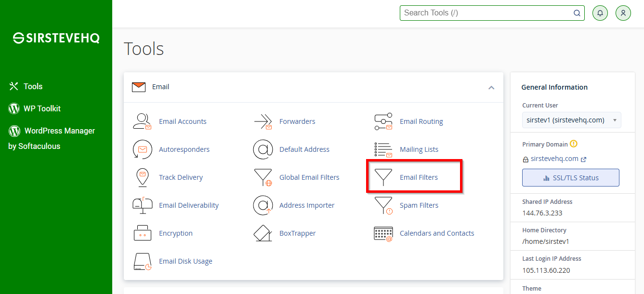The width and height of the screenshot is (644, 294).
Task: Open the Email Disk Usage icon
Action: click(x=142, y=261)
